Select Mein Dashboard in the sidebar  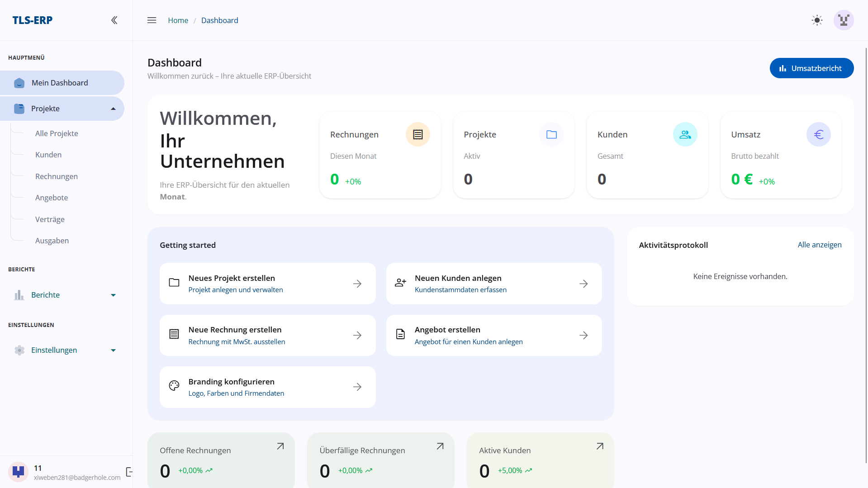62,83
